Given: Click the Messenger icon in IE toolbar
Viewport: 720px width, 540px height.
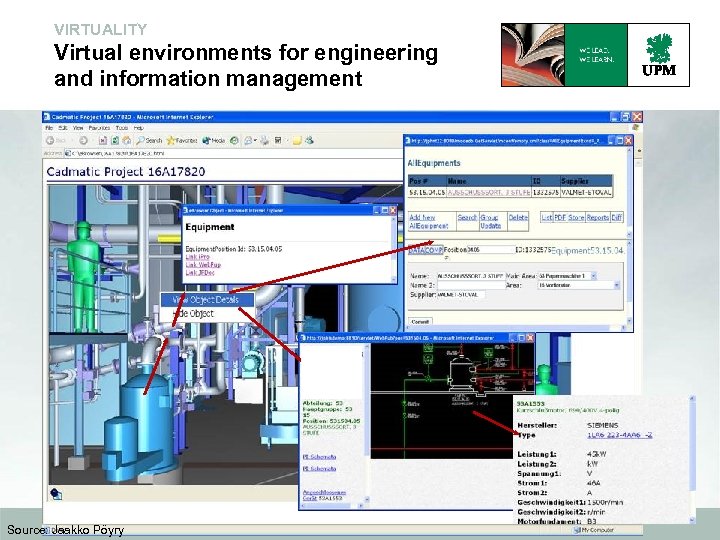Looking at the screenshot, I should click(309, 141).
